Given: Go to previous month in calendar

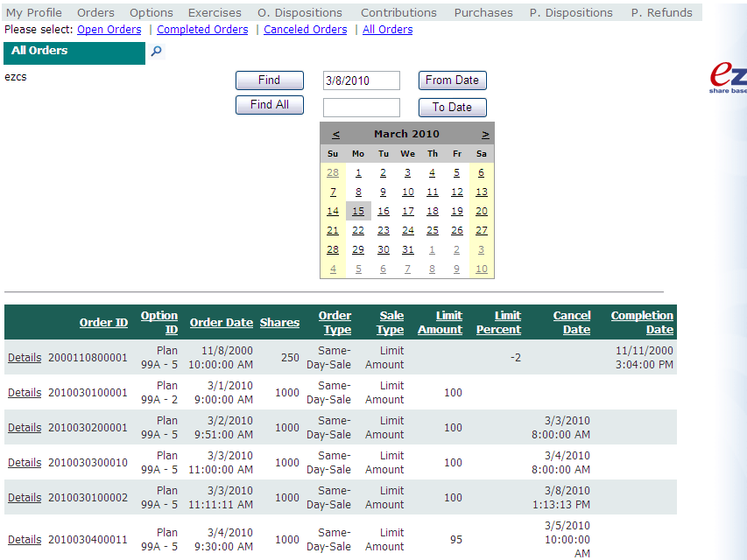Looking at the screenshot, I should coord(335,134).
